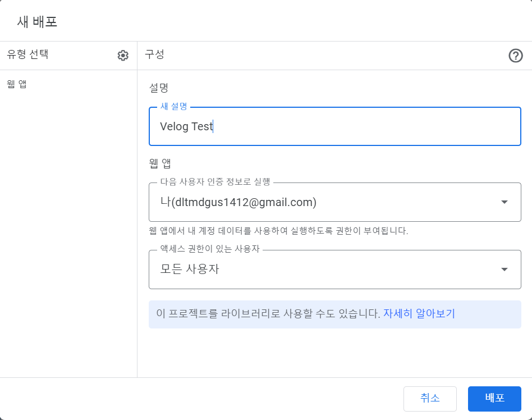Place cursor after Velog Test text
Screen dimensions: 532x420
click(x=213, y=126)
